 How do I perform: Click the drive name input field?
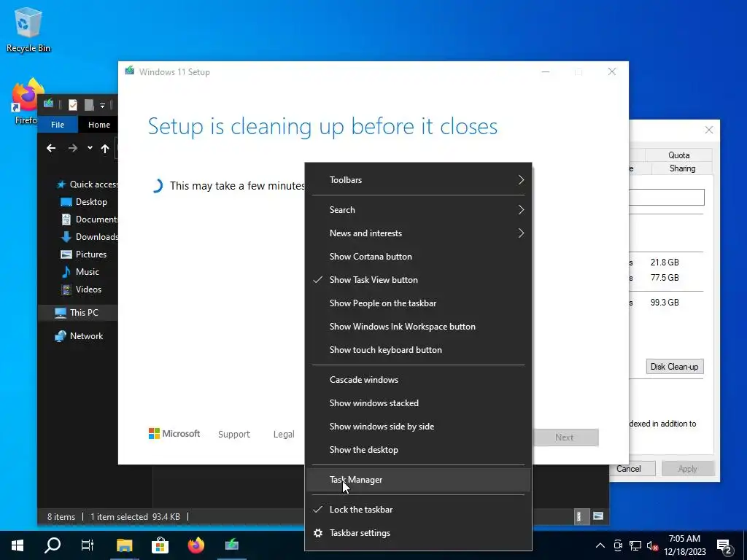[667, 197]
